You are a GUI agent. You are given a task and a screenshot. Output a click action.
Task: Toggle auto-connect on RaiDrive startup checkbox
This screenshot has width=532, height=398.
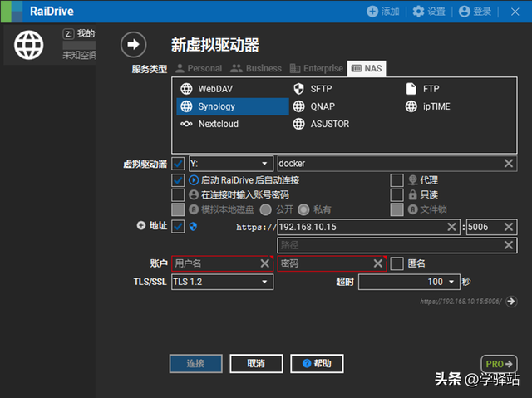178,180
